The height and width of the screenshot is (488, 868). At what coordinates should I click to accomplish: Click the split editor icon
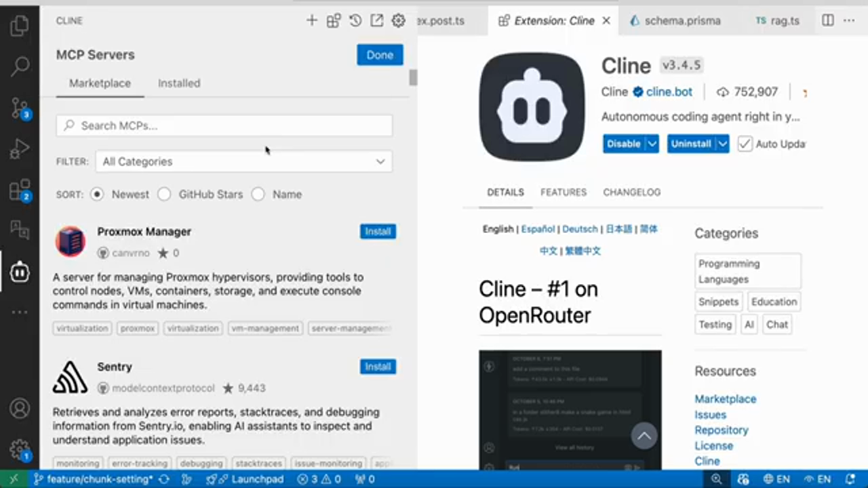click(828, 20)
